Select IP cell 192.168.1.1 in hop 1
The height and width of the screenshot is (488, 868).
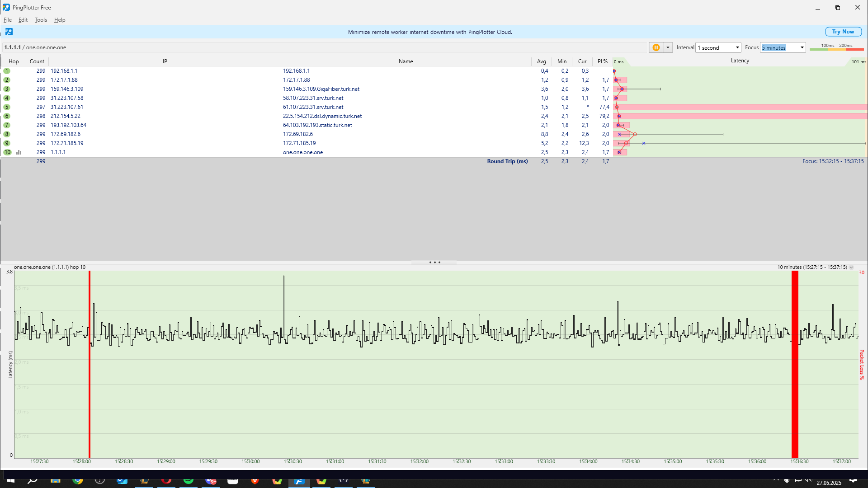[64, 71]
